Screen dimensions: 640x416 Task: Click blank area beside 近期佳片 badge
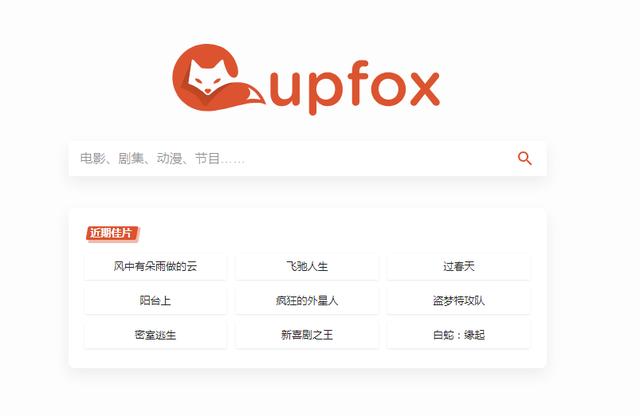(327, 234)
